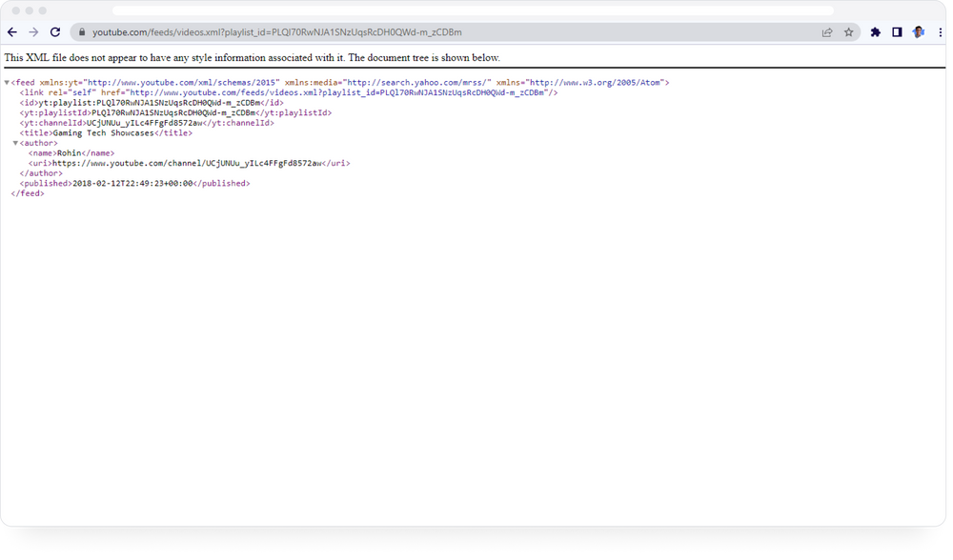
Task: Click the back navigation arrow
Action: point(10,31)
